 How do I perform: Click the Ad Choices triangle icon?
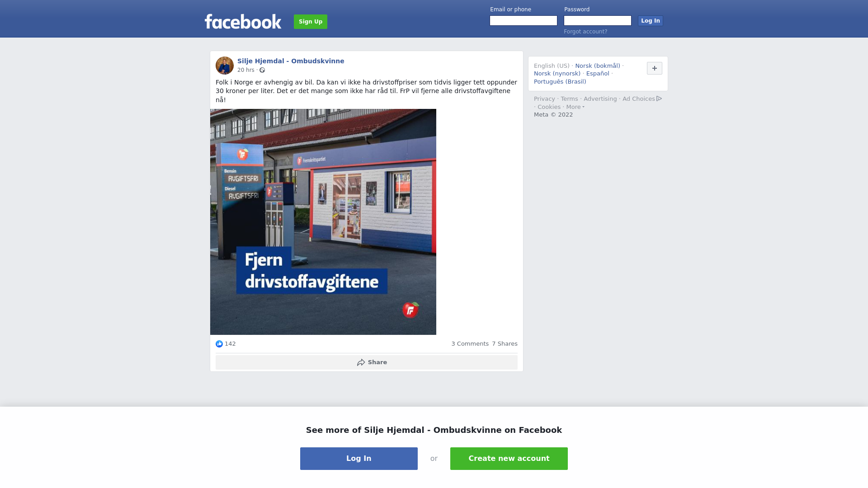(x=659, y=99)
